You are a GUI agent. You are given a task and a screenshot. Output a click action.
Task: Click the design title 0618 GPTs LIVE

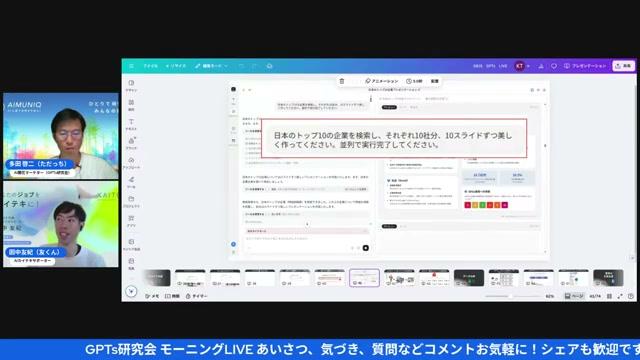pyautogui.click(x=490, y=66)
